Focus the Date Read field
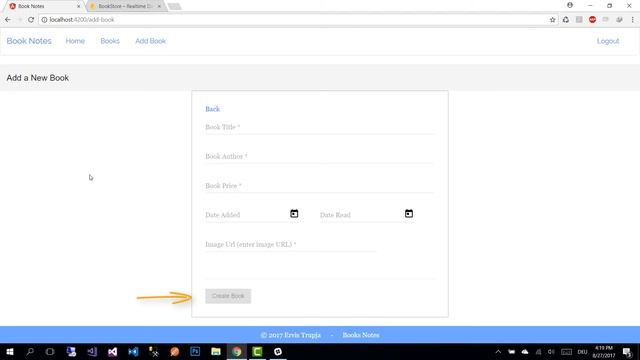640x360 pixels. [x=362, y=215]
